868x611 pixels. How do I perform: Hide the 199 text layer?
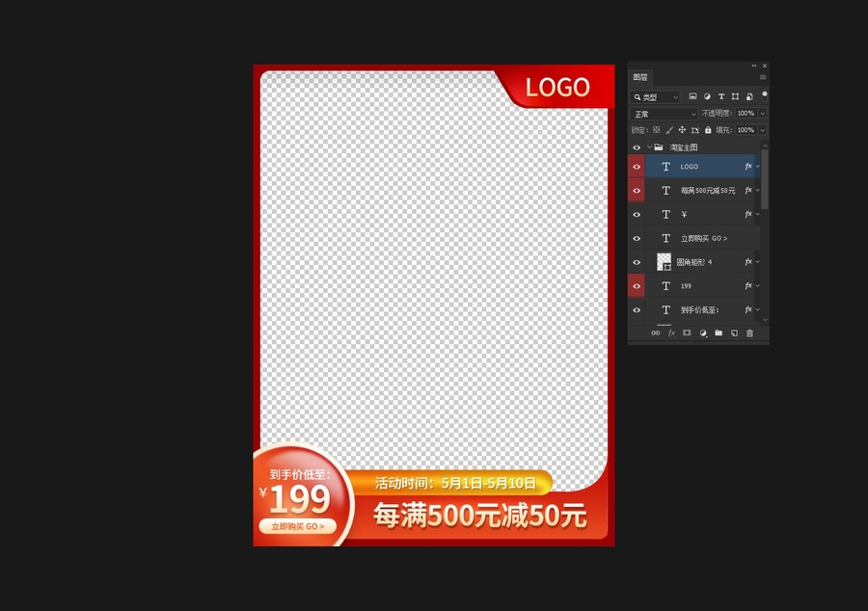(637, 286)
